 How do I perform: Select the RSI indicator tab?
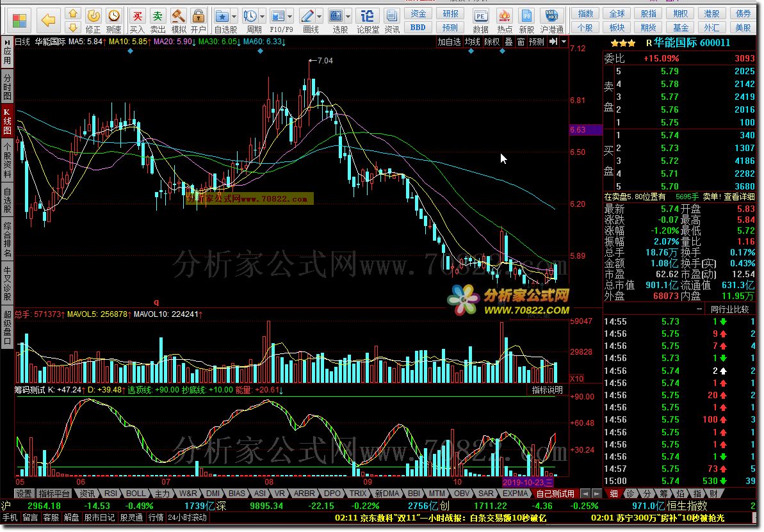pos(111,494)
